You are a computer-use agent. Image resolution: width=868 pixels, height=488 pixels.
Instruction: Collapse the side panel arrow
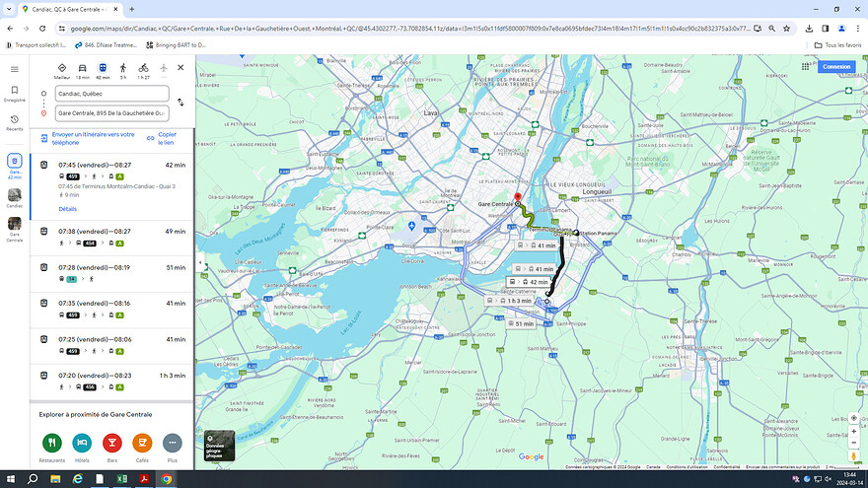(200, 263)
